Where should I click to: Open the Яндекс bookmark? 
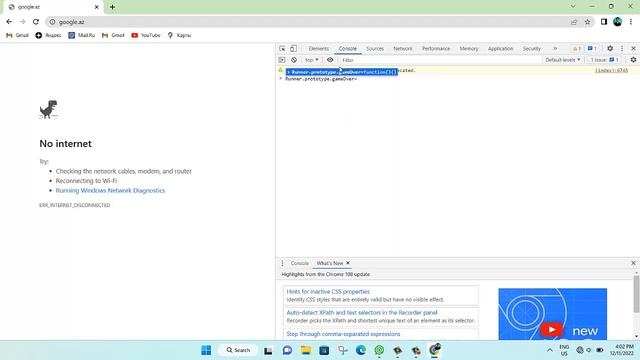(x=48, y=36)
